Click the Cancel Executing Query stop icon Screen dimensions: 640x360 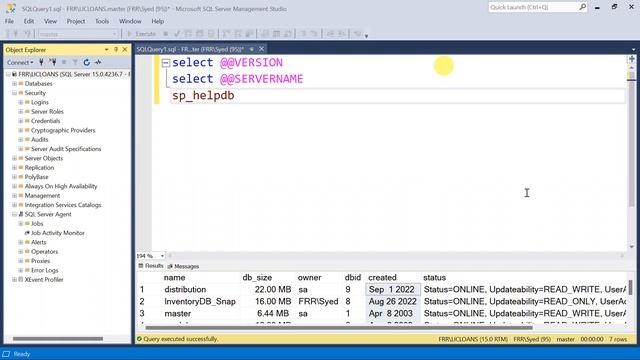[166, 34]
